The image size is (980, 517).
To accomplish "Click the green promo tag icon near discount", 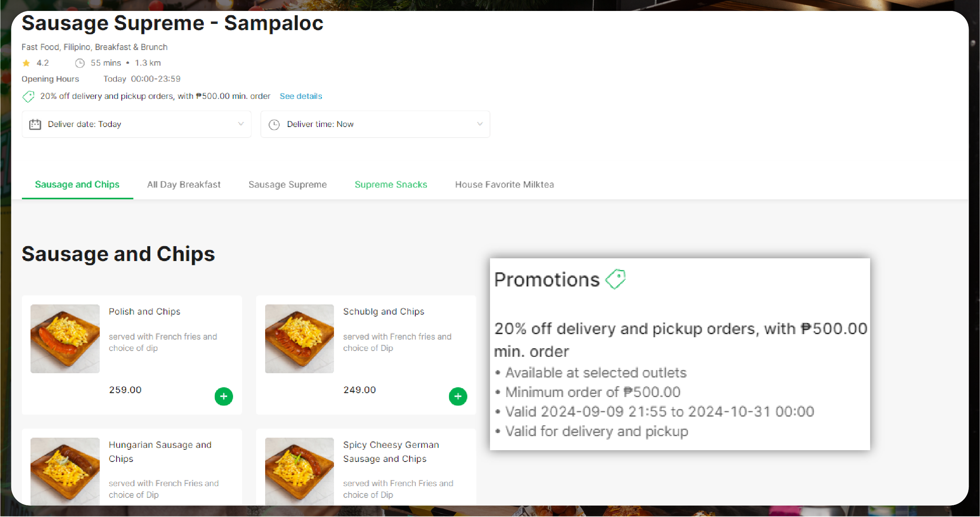I will (x=29, y=97).
